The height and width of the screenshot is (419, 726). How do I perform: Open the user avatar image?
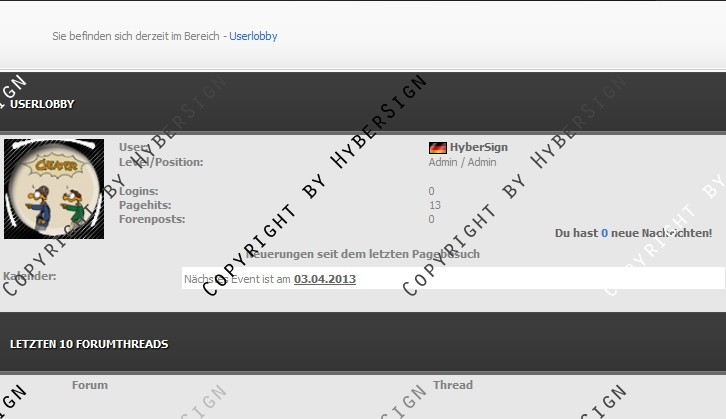pyautogui.click(x=54, y=189)
